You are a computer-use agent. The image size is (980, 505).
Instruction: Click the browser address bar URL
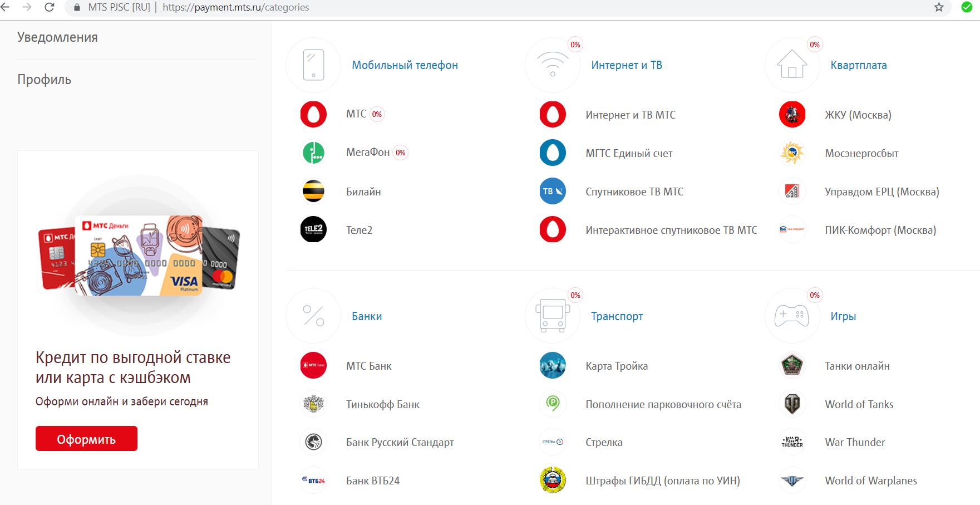click(235, 7)
